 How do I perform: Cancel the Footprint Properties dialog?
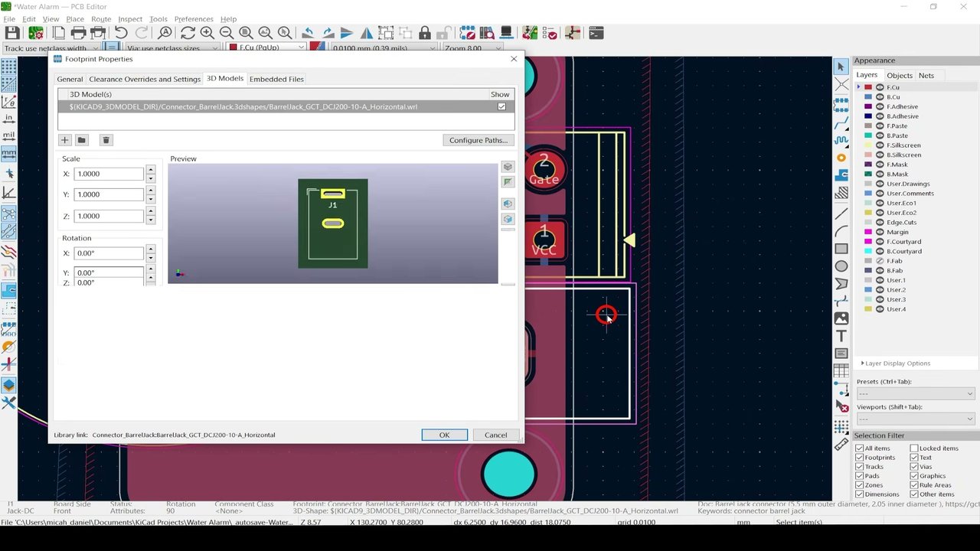tap(495, 435)
